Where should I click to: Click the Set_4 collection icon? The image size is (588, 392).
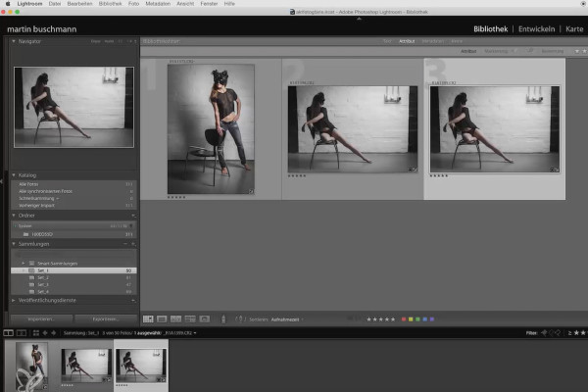(x=32, y=291)
